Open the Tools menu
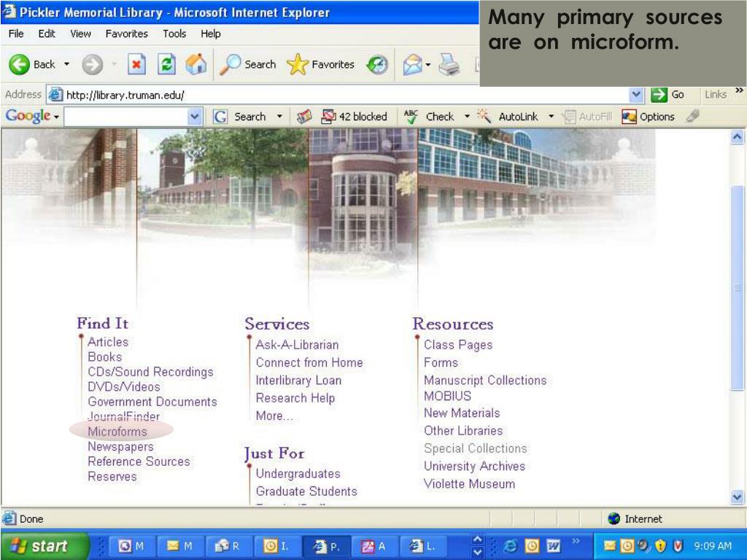747x560 pixels. [174, 34]
